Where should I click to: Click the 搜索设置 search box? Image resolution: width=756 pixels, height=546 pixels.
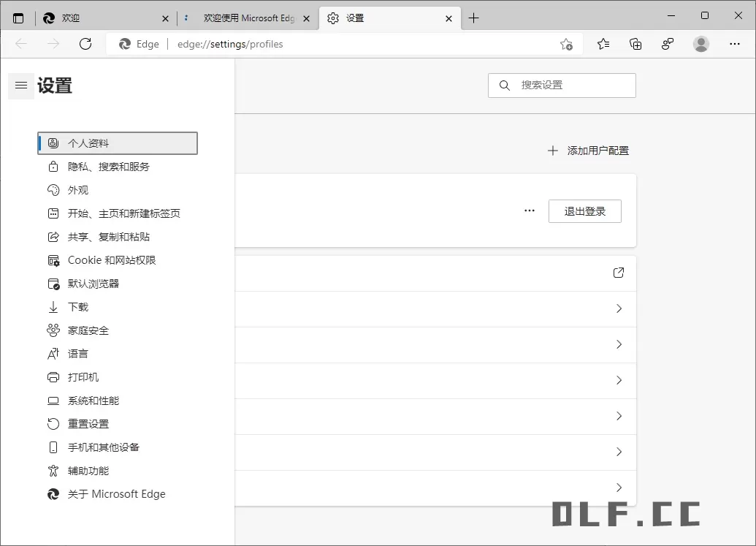point(562,85)
